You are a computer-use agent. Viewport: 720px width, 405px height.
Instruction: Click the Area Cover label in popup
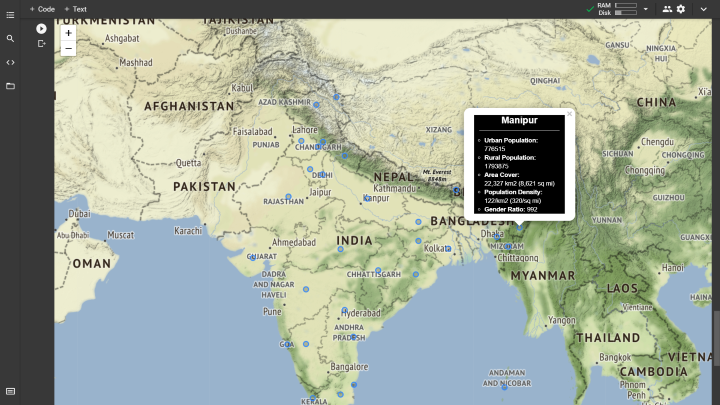click(501, 175)
